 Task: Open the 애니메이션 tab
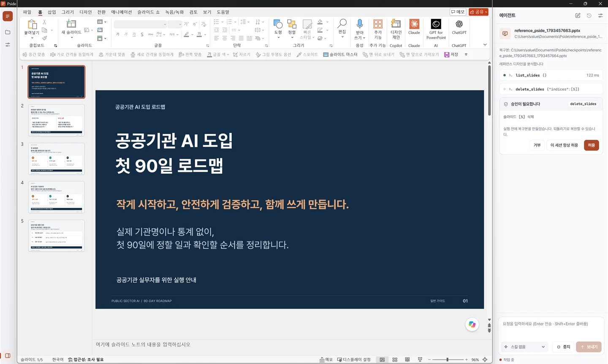coord(121,12)
